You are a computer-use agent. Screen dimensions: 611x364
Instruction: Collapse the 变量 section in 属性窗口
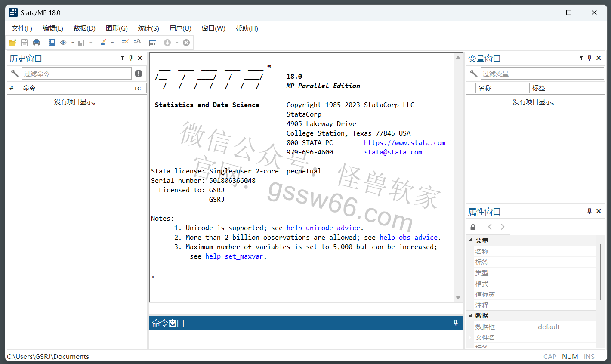click(470, 241)
